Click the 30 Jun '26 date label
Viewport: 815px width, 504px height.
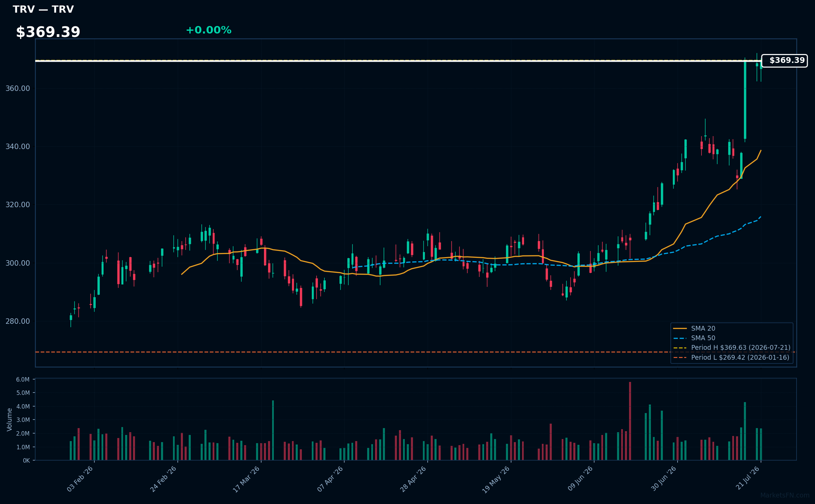664,479
